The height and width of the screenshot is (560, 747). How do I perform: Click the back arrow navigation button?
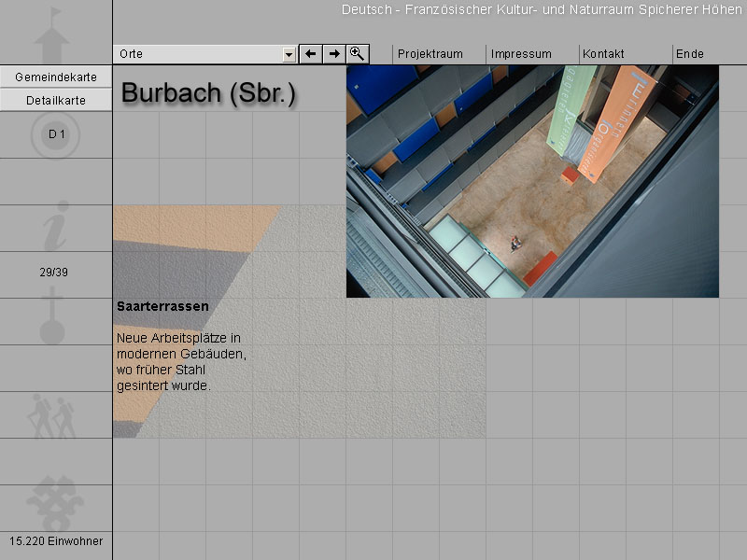(311, 54)
